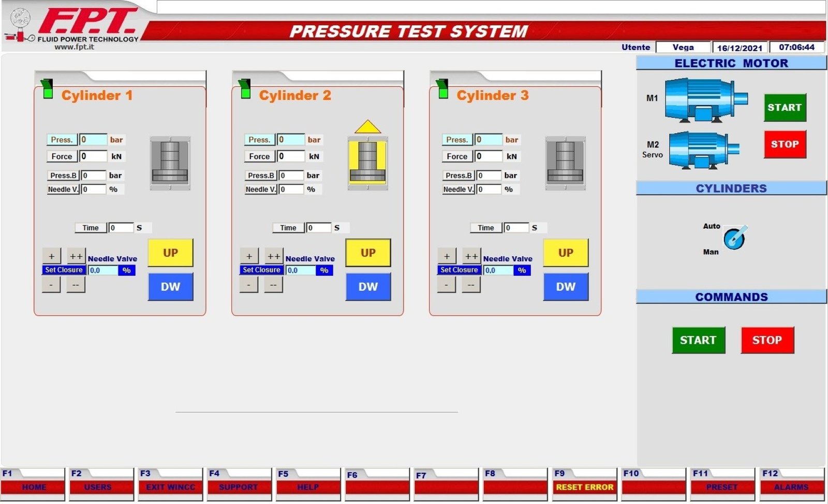This screenshot has height=504, width=828.
Task: Click the clock showing 07:06:44
Action: (x=797, y=47)
